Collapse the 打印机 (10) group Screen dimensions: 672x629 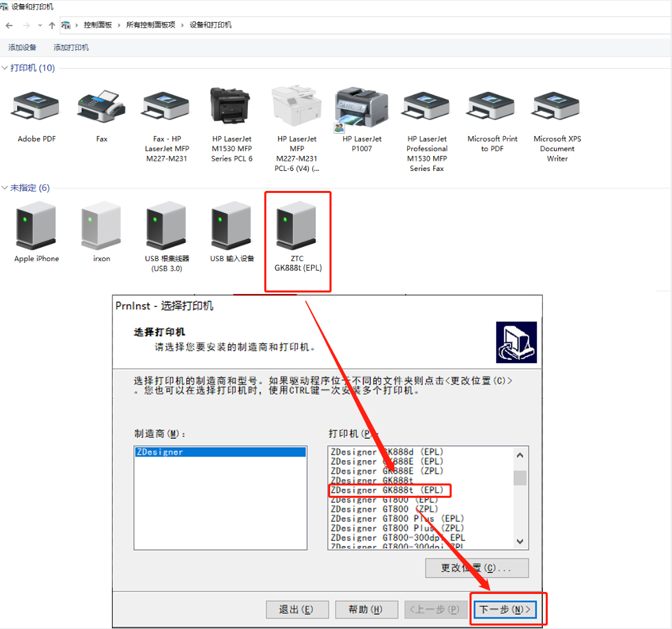[x=5, y=68]
